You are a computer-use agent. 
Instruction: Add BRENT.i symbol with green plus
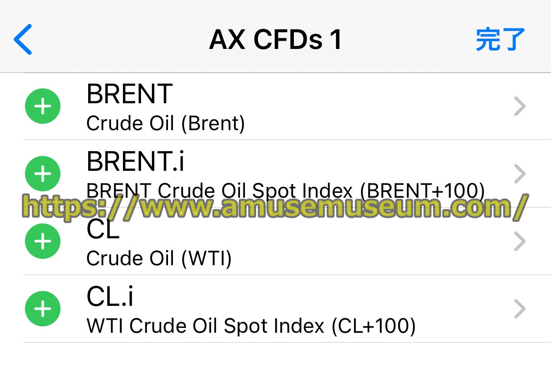point(43,174)
